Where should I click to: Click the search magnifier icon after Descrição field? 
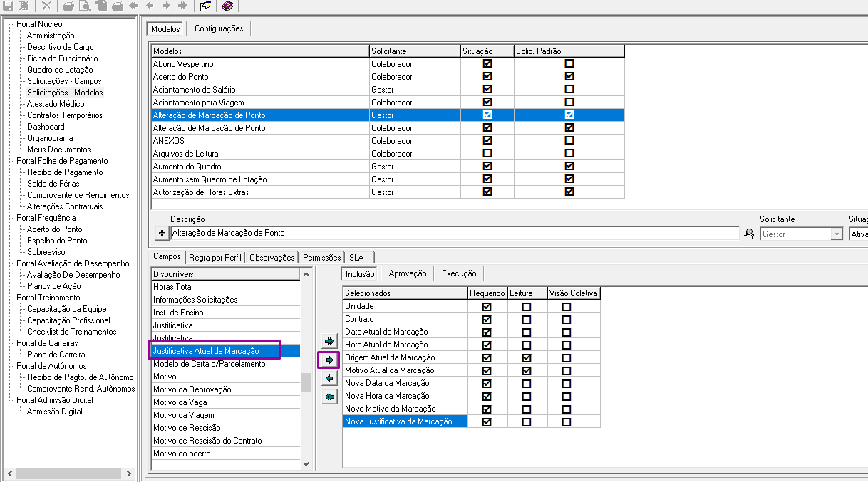749,234
